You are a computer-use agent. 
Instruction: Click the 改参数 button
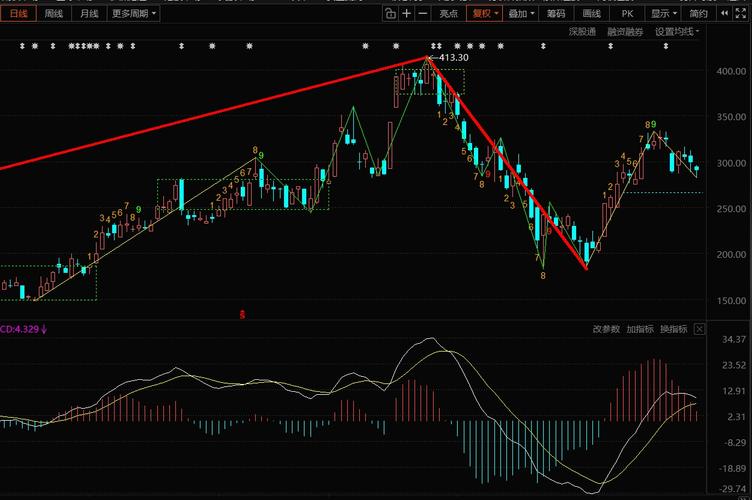point(606,329)
